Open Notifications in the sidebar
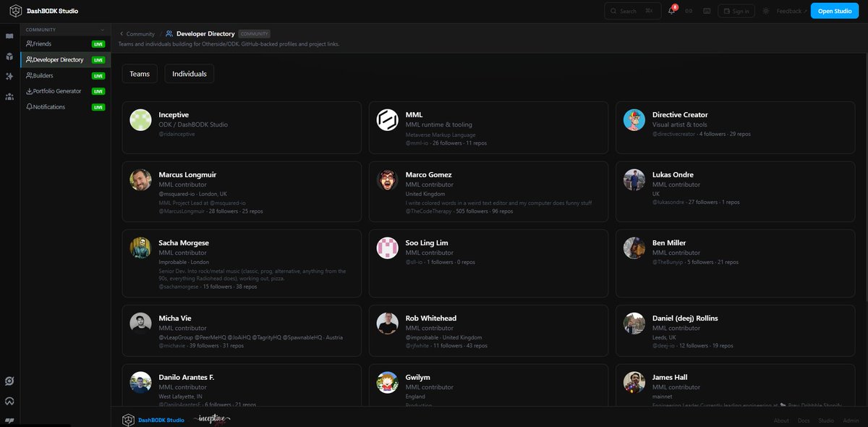868x427 pixels. click(x=65, y=107)
